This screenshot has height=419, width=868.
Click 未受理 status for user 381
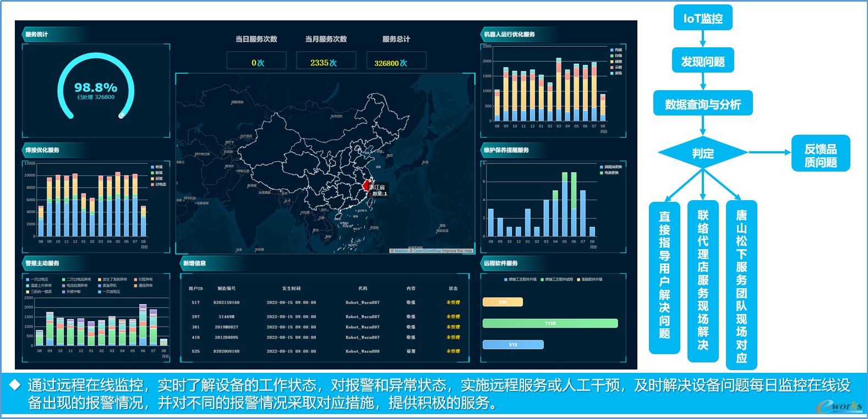coord(453,327)
